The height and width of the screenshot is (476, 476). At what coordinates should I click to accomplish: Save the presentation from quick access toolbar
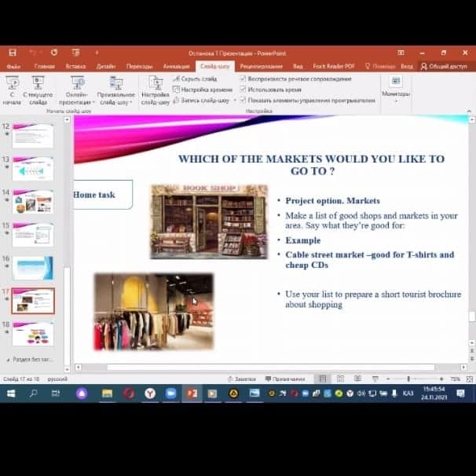point(13,53)
